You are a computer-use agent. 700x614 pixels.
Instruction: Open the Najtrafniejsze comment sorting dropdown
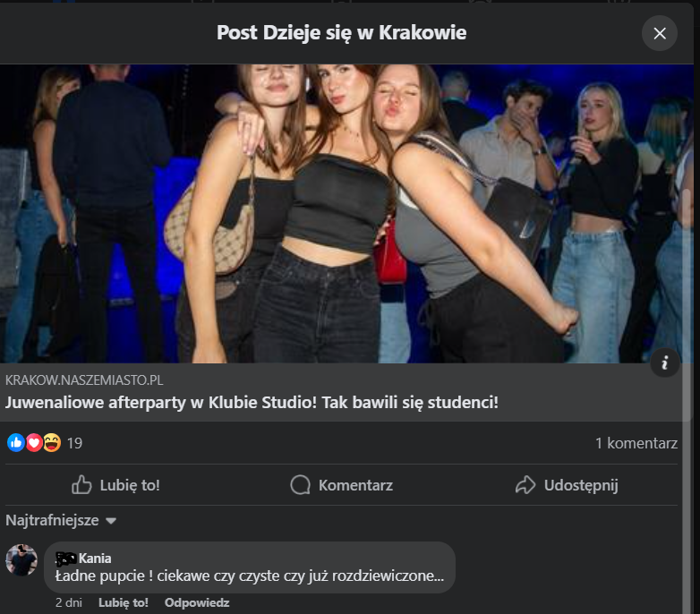click(62, 520)
